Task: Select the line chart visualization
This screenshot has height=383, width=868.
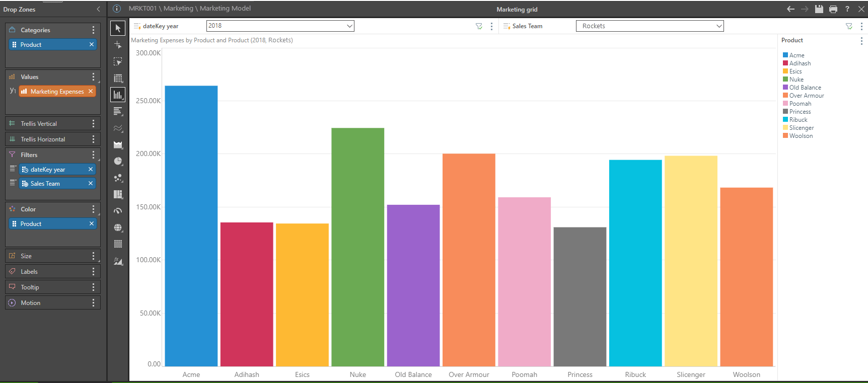Action: [x=118, y=128]
